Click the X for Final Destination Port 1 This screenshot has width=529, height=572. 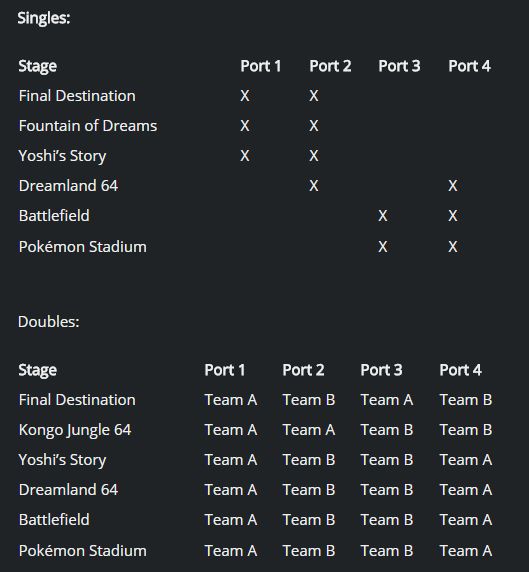coord(245,96)
